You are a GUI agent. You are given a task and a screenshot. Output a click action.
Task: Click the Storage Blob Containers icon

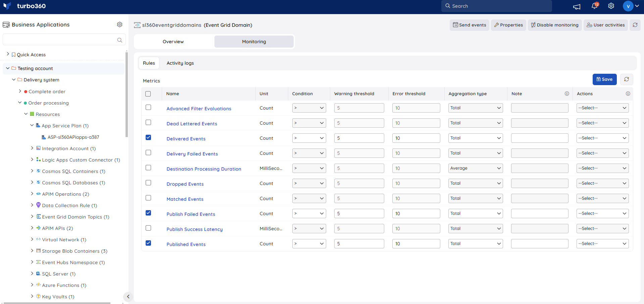(38, 251)
